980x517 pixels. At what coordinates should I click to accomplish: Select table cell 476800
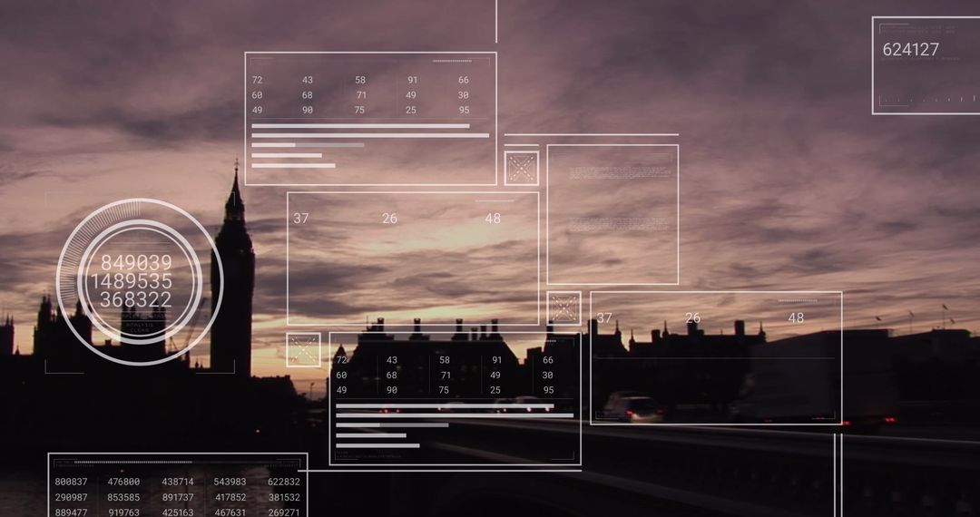123,482
